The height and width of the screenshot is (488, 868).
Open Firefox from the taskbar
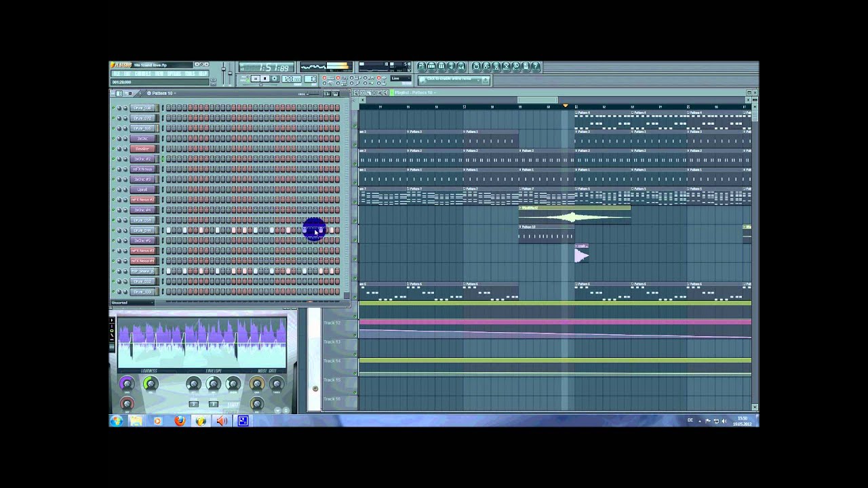180,421
